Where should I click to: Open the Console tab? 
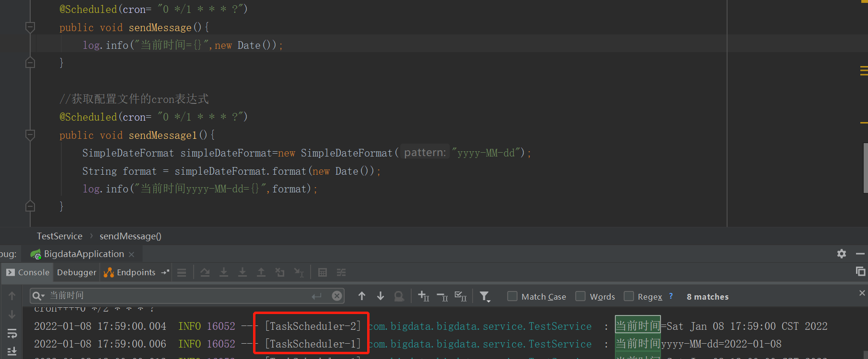(x=28, y=272)
